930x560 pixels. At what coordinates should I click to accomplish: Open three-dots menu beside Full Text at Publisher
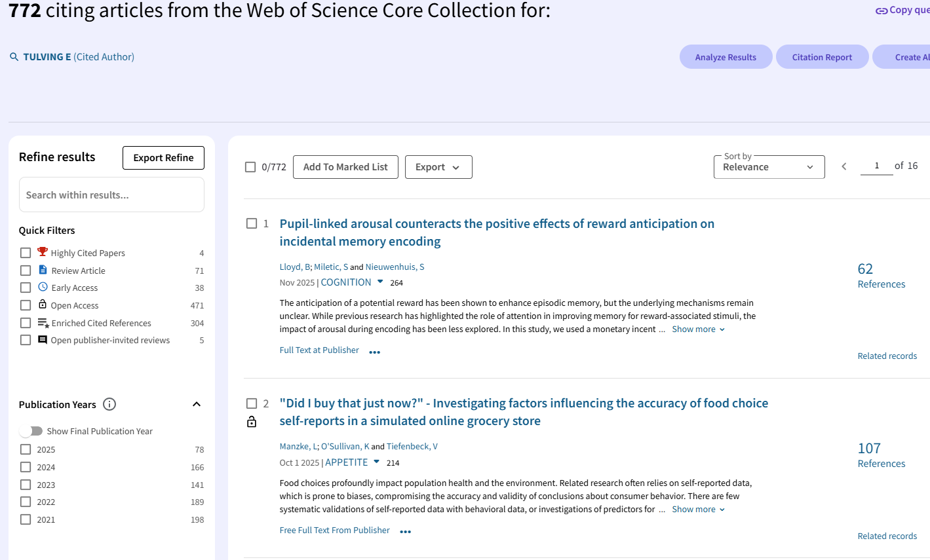[375, 352]
